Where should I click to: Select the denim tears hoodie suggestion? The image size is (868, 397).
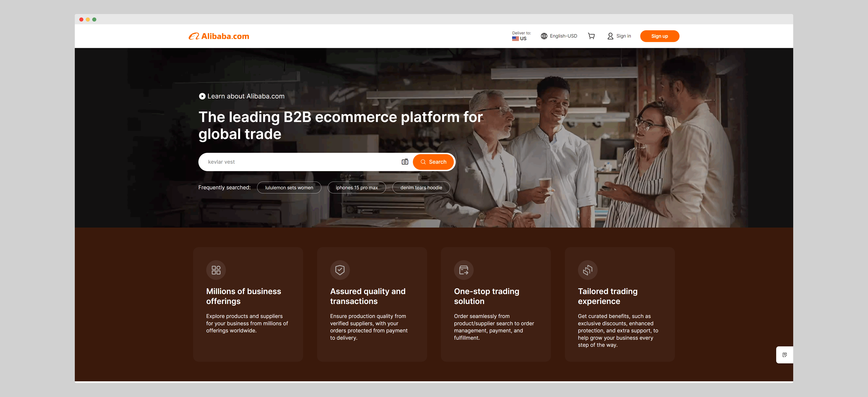pos(421,188)
